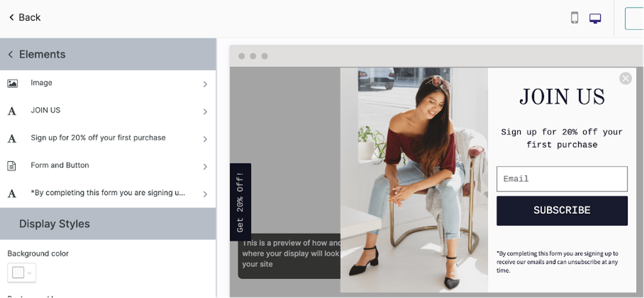Click the Elements panel title
This screenshot has height=298, width=644.
click(x=42, y=54)
